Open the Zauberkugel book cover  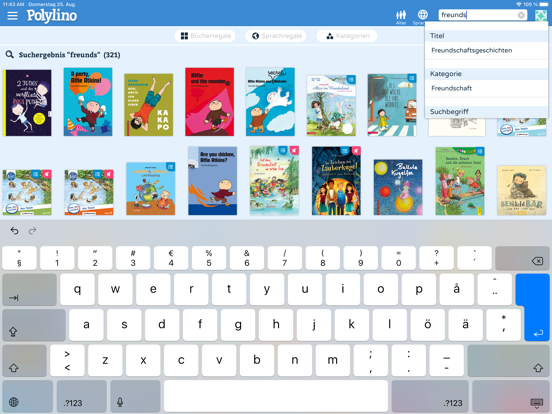point(336,181)
